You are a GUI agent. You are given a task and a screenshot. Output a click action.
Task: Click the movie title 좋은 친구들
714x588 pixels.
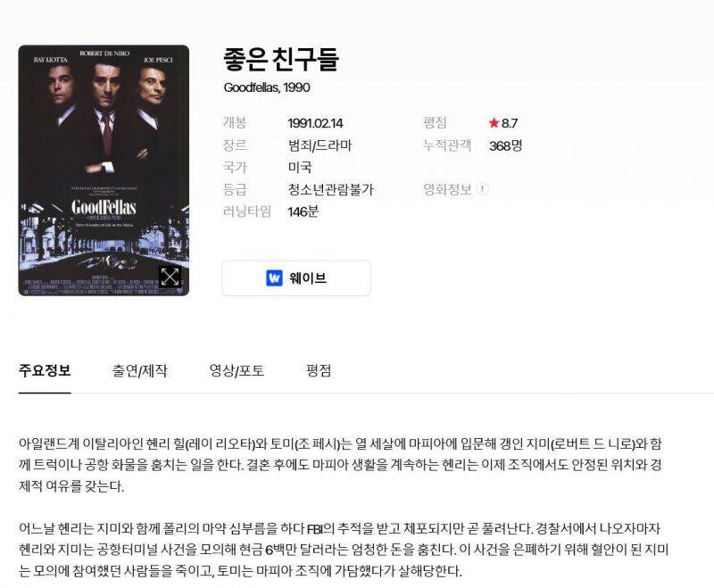(x=281, y=59)
